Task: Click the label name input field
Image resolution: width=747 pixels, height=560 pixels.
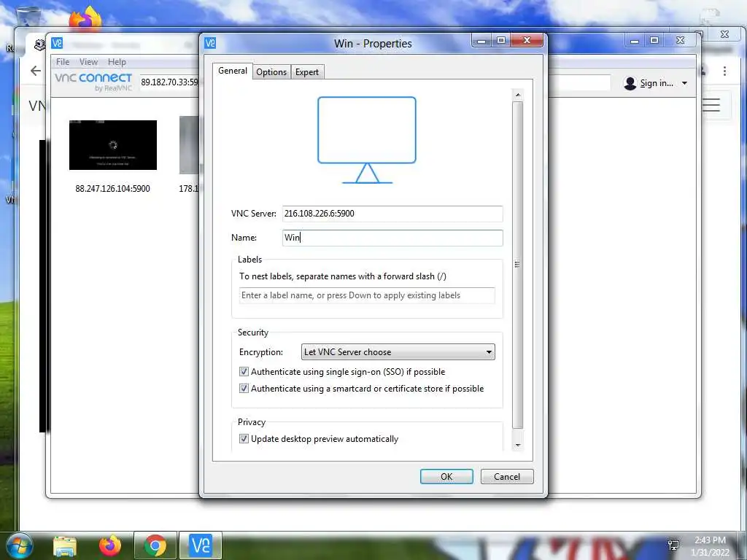Action: 367,295
